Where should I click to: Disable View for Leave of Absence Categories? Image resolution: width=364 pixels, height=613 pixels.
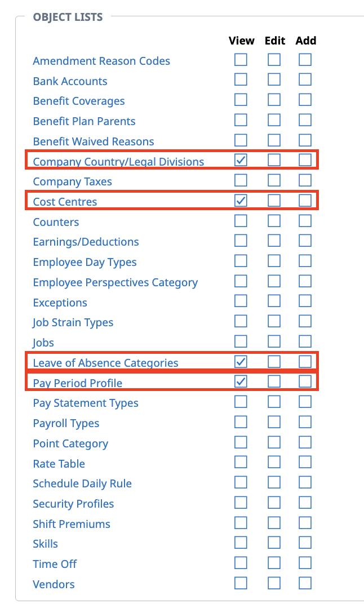[241, 361]
